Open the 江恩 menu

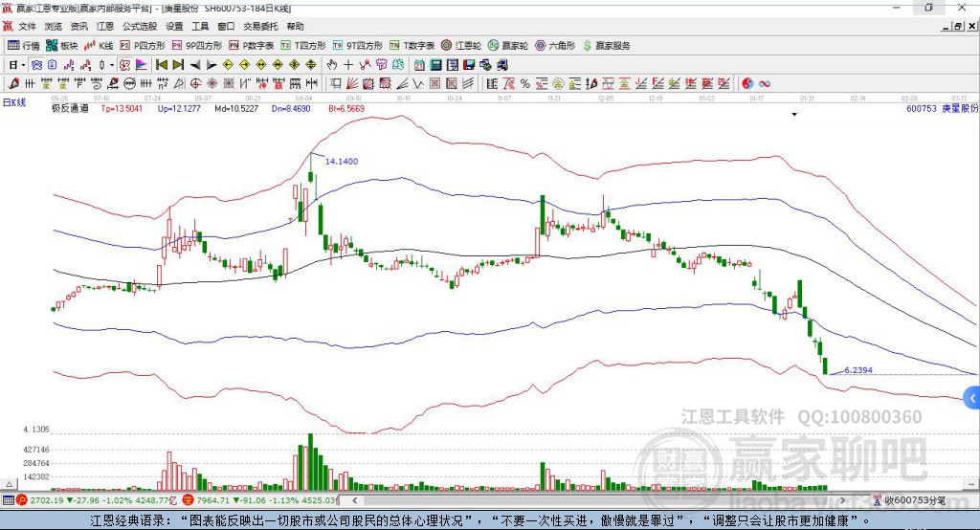105,26
